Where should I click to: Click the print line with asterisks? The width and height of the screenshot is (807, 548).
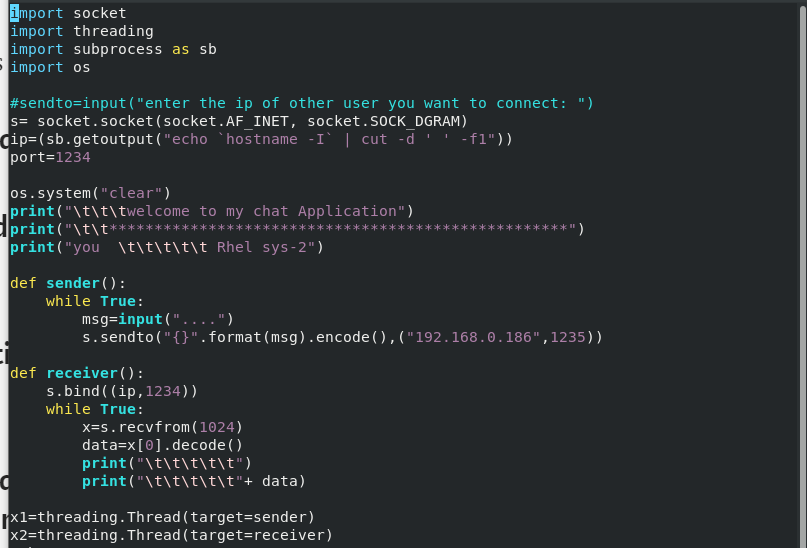click(x=297, y=229)
